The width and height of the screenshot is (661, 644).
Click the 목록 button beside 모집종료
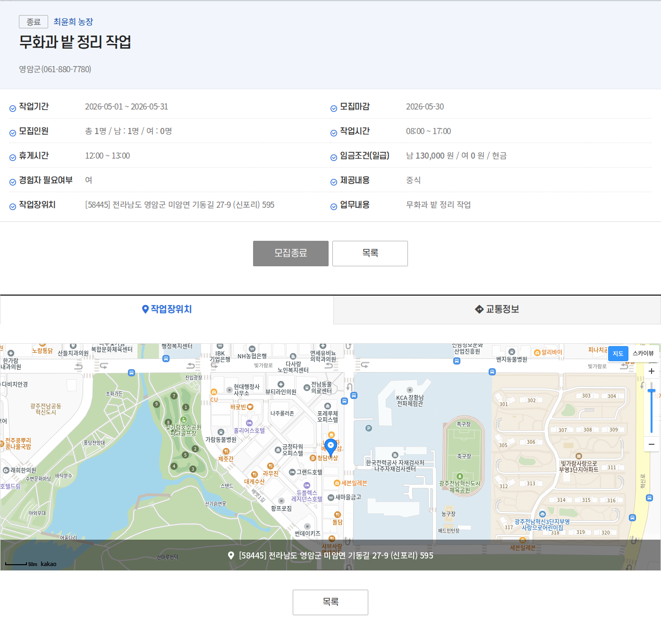(x=370, y=254)
